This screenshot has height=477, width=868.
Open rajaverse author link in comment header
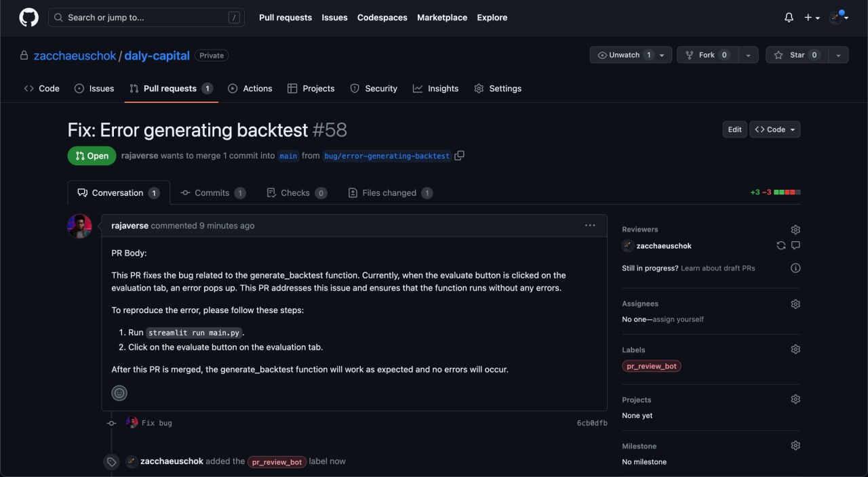130,226
